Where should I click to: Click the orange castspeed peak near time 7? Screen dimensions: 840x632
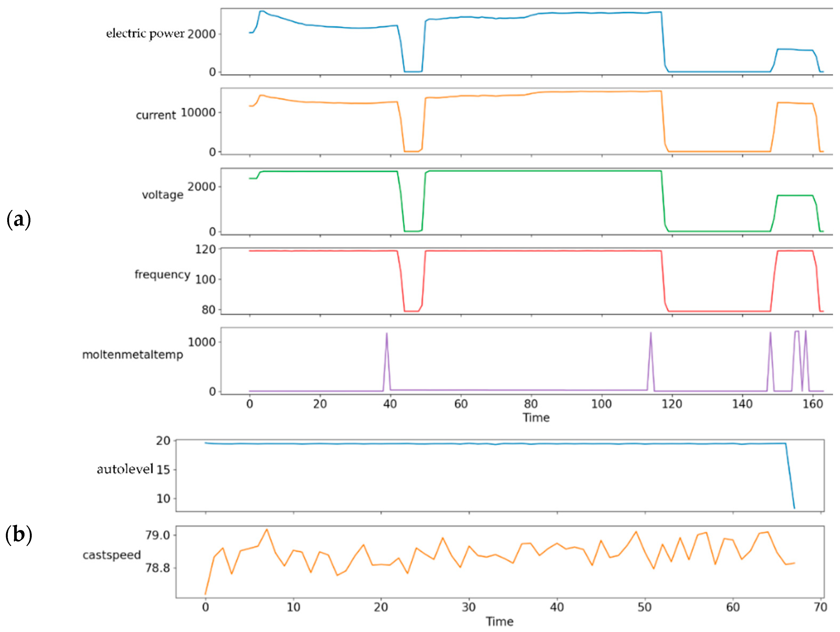(267, 530)
